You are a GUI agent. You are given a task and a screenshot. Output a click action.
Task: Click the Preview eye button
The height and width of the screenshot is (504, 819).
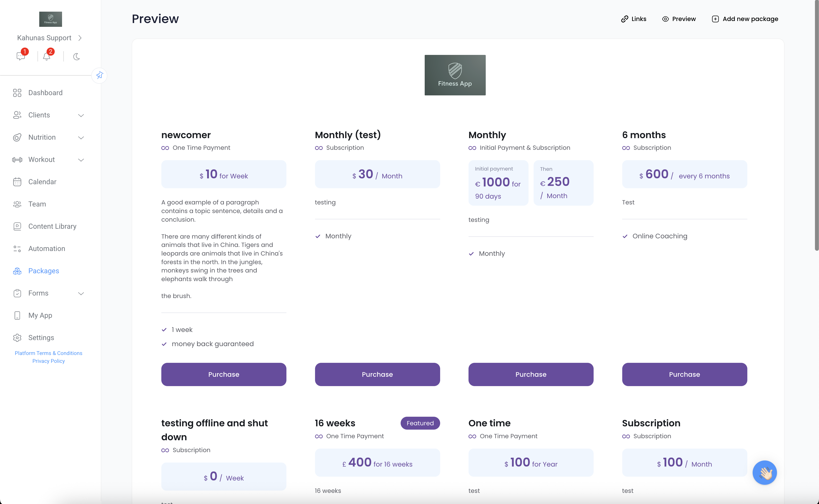coord(679,19)
